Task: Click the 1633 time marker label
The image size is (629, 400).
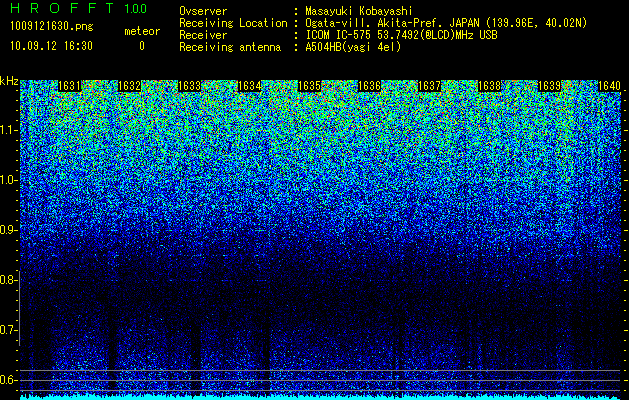Action: tap(189, 86)
